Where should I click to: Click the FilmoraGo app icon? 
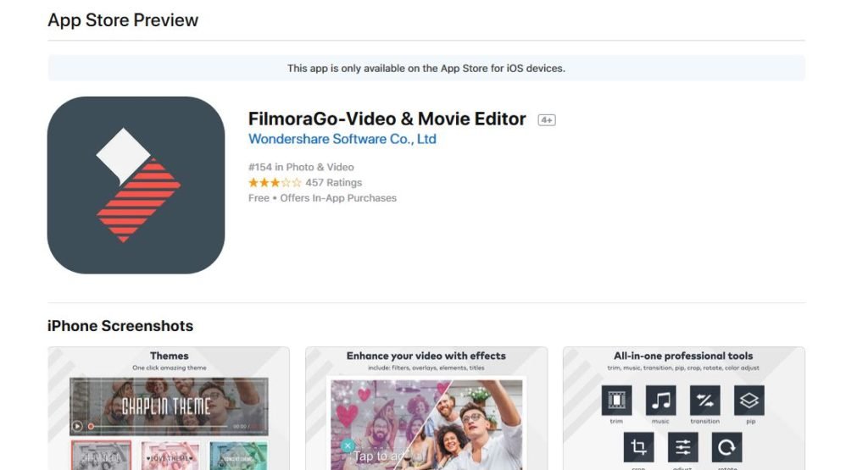click(x=136, y=185)
